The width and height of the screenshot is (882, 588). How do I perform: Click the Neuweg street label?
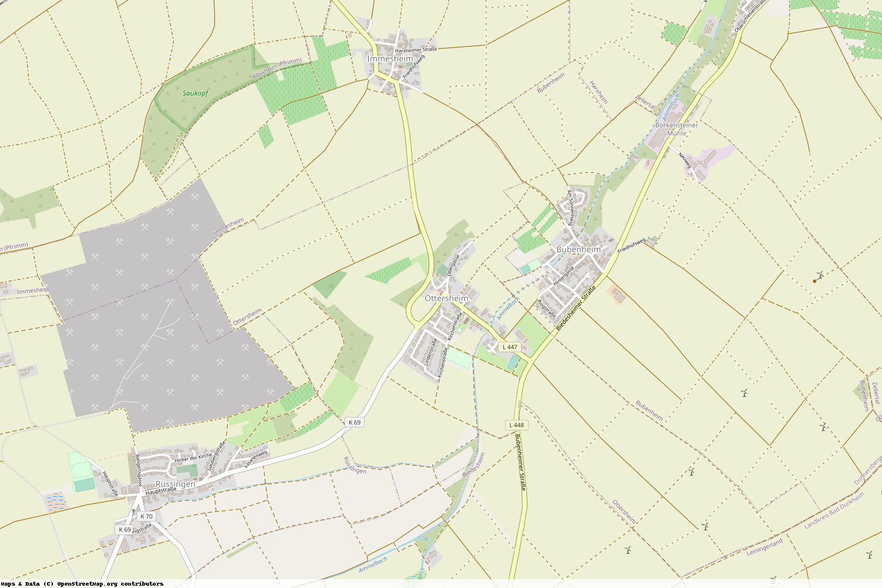click(684, 161)
